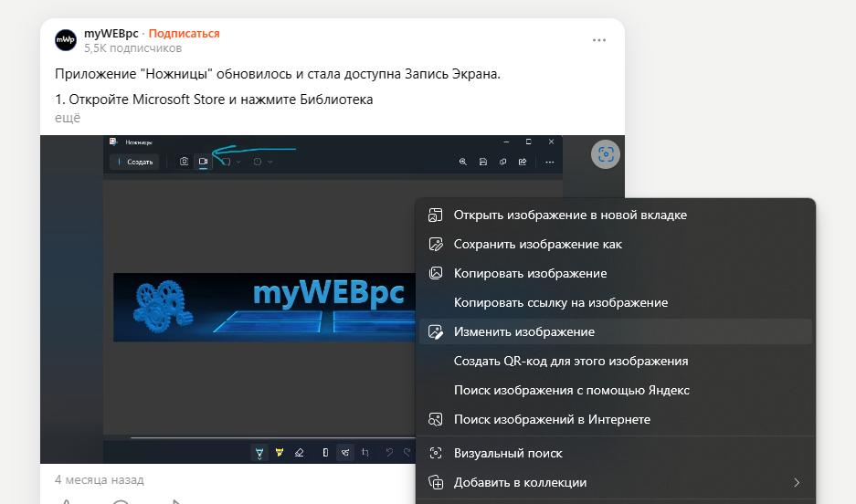Click the Подписаться subscribe link
The height and width of the screenshot is (504, 856).
184,33
